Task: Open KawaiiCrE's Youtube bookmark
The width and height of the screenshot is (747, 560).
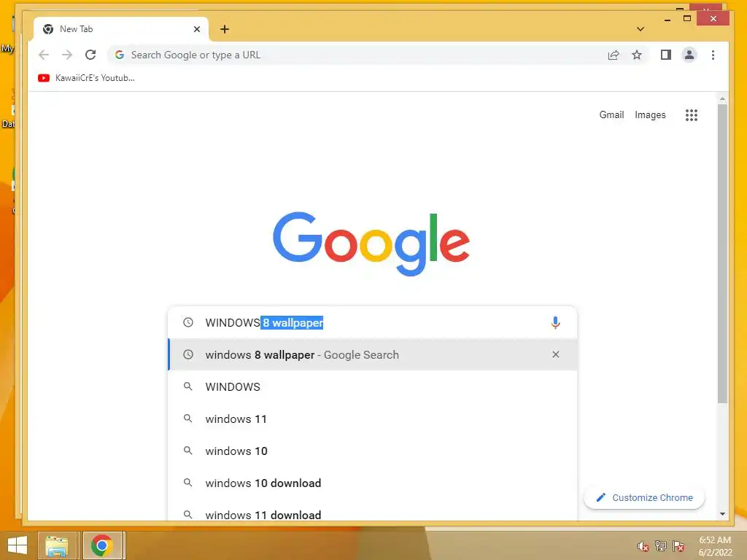Action: coord(86,77)
